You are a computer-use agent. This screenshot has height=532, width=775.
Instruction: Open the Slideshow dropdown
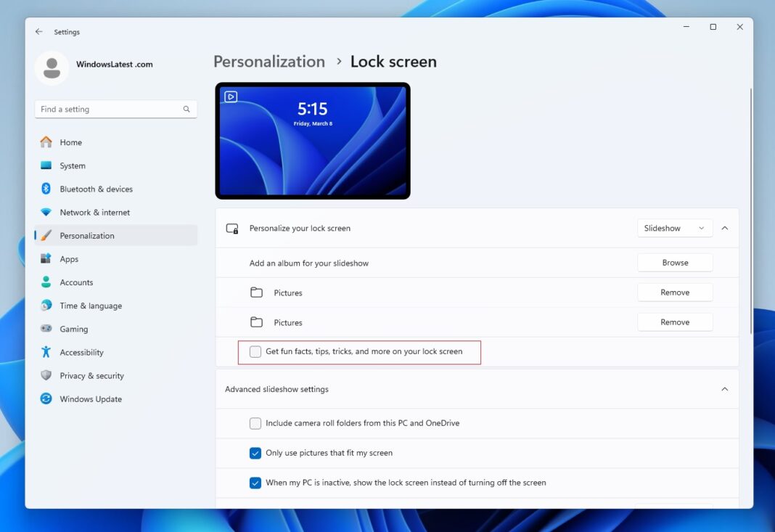[x=674, y=228]
